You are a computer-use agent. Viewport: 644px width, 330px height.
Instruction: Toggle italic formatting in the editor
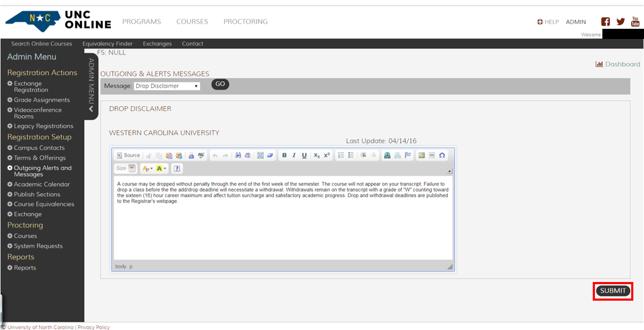(x=294, y=155)
